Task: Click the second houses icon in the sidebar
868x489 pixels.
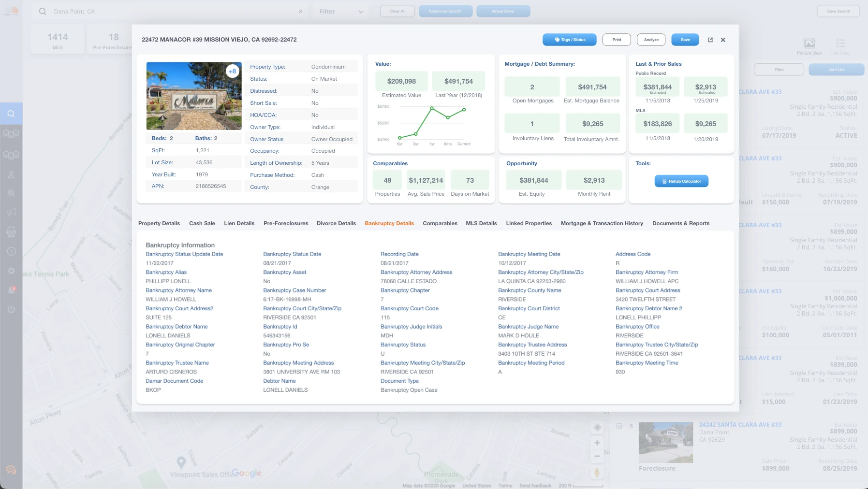Action: 11,155
